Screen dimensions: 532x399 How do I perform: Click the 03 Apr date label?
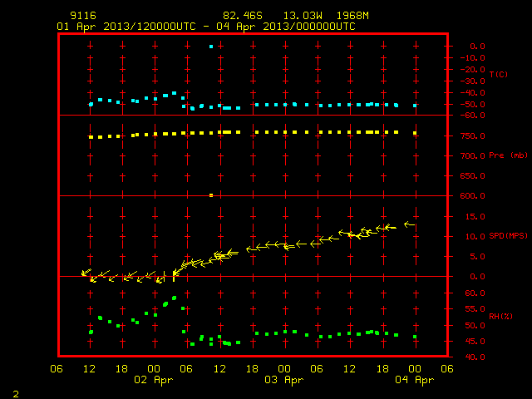[284, 380]
